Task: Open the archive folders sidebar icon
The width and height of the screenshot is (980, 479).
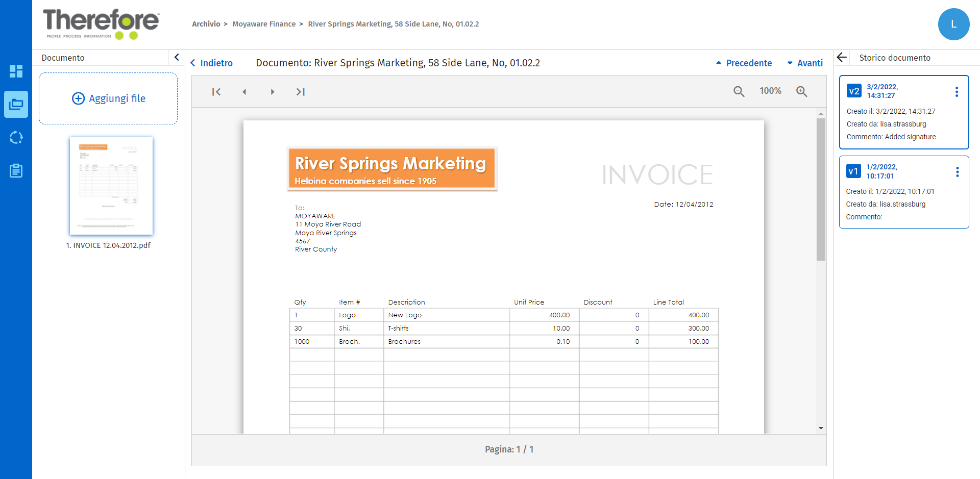Action: coord(16,105)
